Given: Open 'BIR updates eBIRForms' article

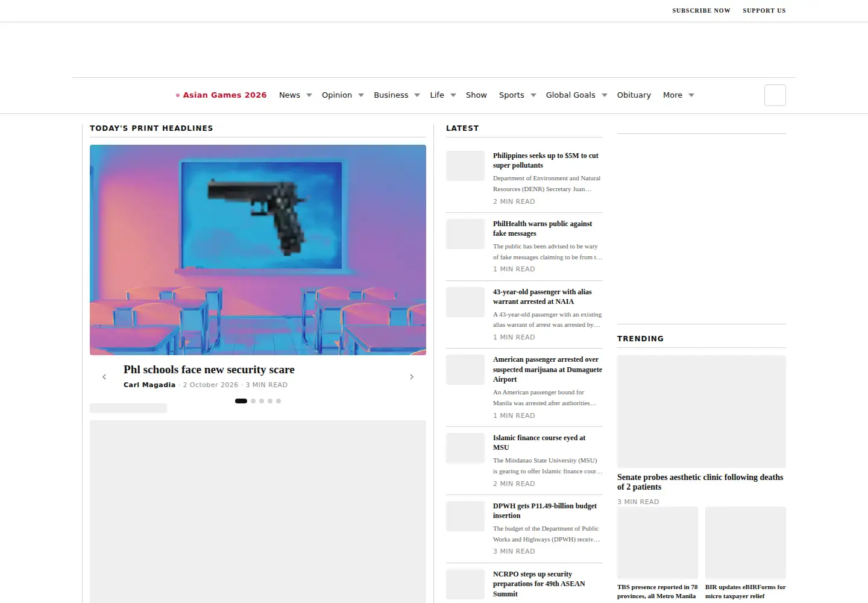Looking at the screenshot, I should [x=746, y=592].
